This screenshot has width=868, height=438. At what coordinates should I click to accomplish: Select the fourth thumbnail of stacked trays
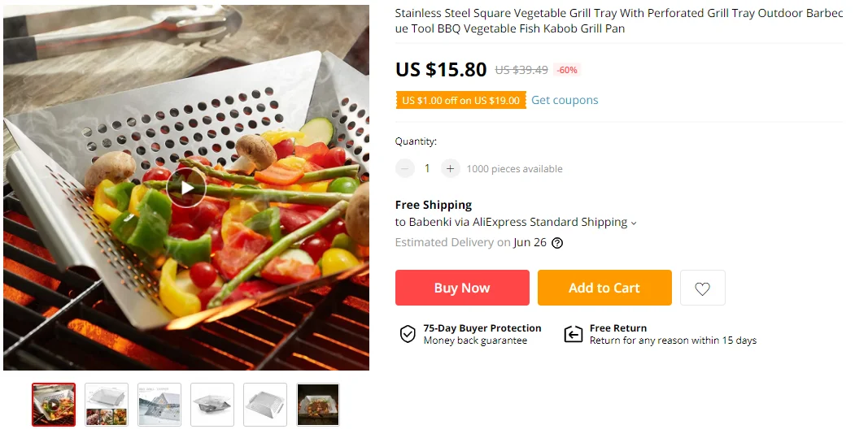(212, 405)
